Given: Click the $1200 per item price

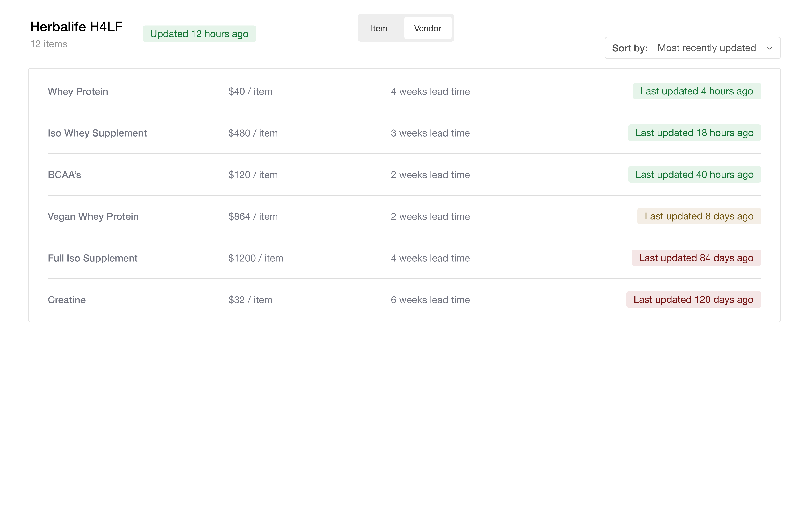Looking at the screenshot, I should pyautogui.click(x=256, y=258).
